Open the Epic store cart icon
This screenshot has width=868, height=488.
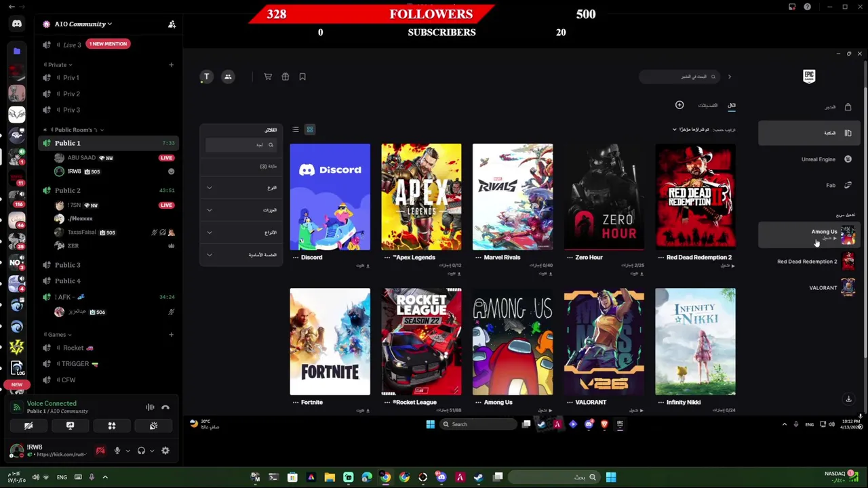(268, 77)
